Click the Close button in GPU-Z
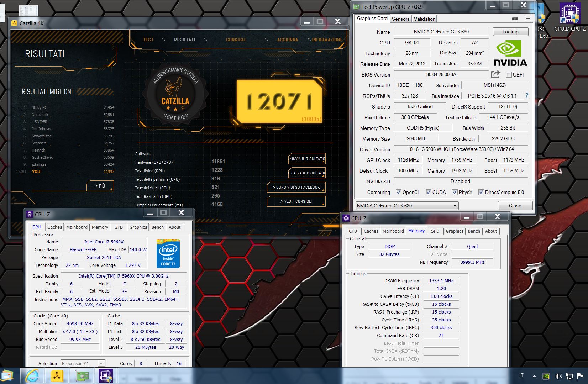The image size is (588, 384). [515, 206]
